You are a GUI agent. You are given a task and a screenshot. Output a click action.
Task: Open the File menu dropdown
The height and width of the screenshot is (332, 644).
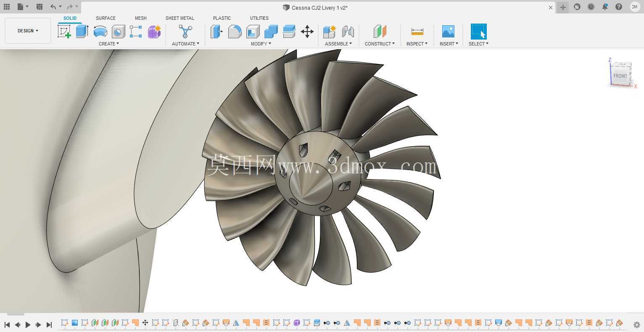[23, 7]
